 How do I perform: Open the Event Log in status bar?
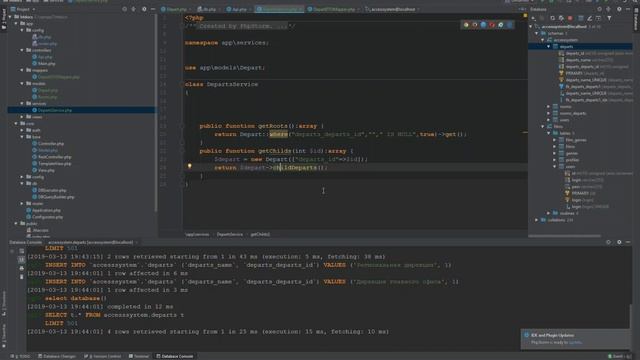616,356
